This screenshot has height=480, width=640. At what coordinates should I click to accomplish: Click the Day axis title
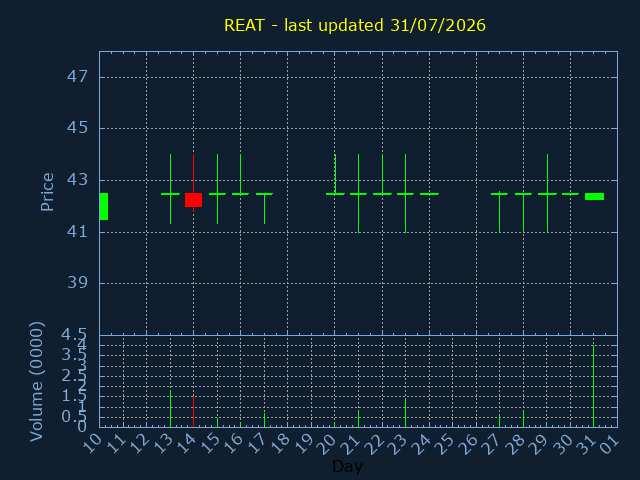pyautogui.click(x=347, y=466)
